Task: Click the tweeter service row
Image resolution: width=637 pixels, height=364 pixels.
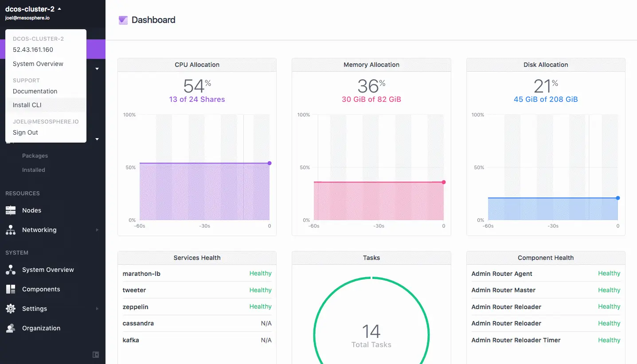Action: [x=197, y=290]
